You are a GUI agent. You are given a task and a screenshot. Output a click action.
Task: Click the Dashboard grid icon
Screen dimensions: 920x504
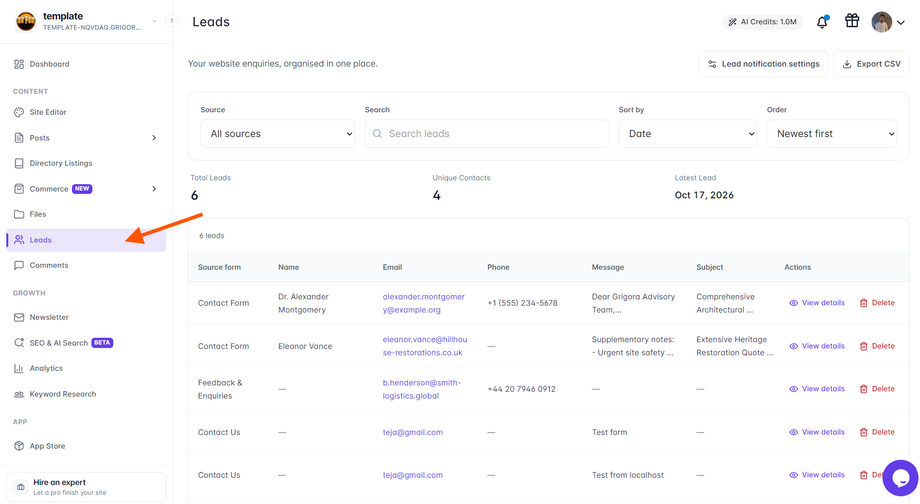tap(19, 64)
